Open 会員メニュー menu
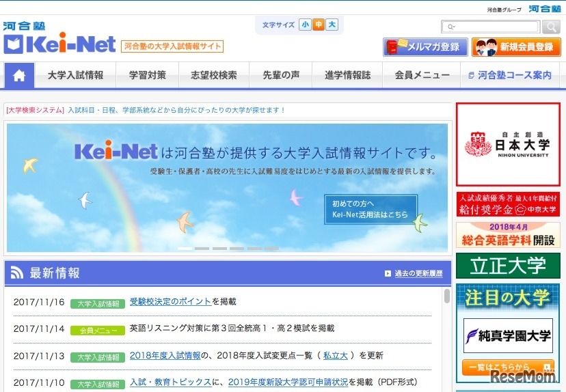The image size is (566, 392). tap(422, 75)
